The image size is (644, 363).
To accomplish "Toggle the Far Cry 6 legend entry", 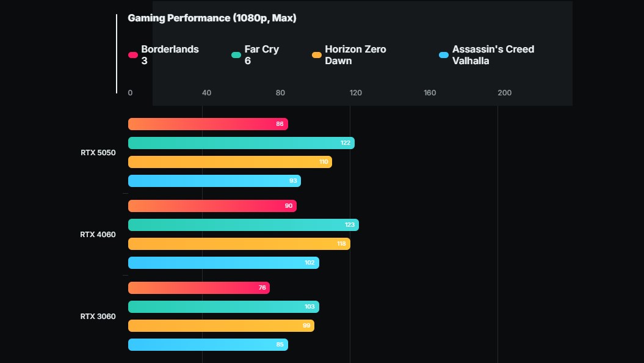I will click(255, 54).
